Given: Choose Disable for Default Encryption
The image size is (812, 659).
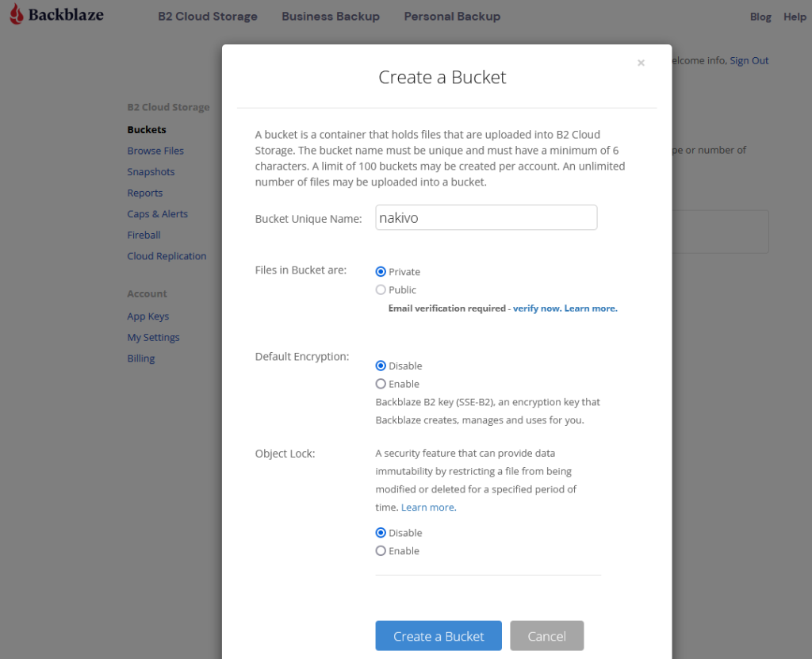Looking at the screenshot, I should 381,366.
